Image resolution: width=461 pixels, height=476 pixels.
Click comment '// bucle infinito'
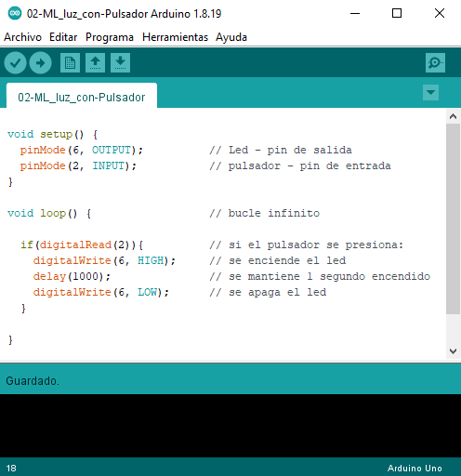(x=265, y=213)
